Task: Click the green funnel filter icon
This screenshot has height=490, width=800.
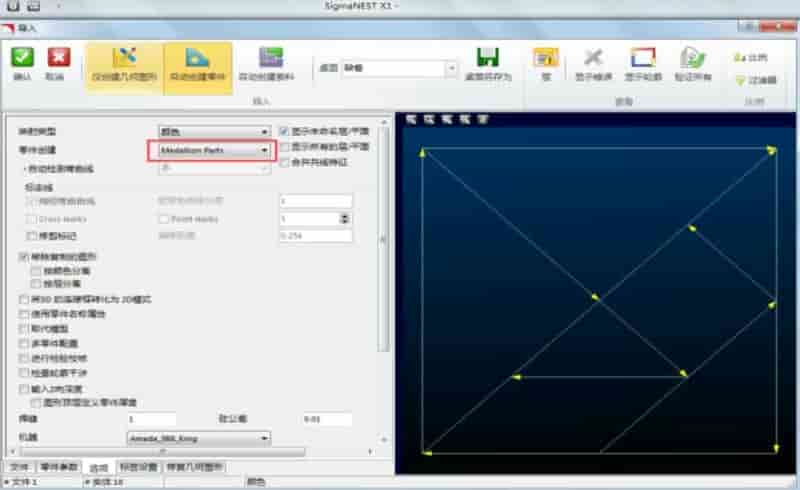Action: coord(741,80)
